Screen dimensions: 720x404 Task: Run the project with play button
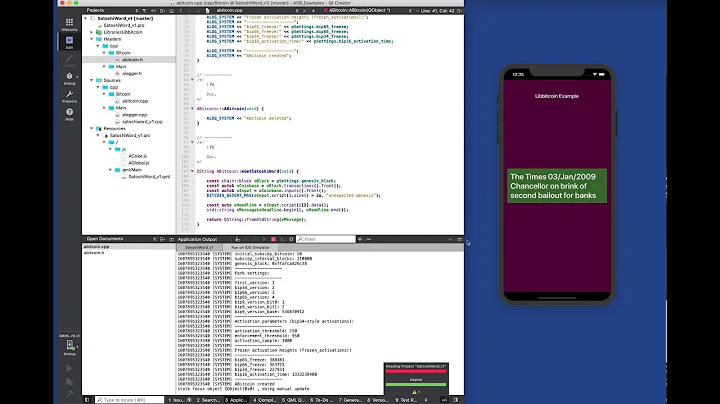(x=69, y=368)
